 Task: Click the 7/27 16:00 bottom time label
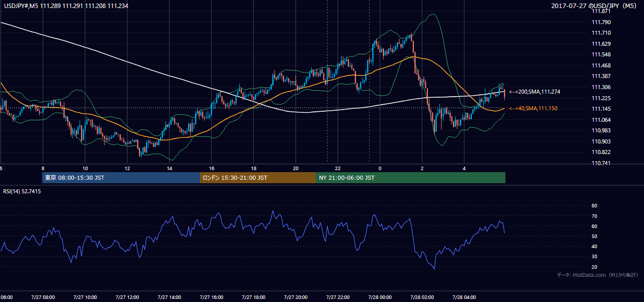point(211,297)
